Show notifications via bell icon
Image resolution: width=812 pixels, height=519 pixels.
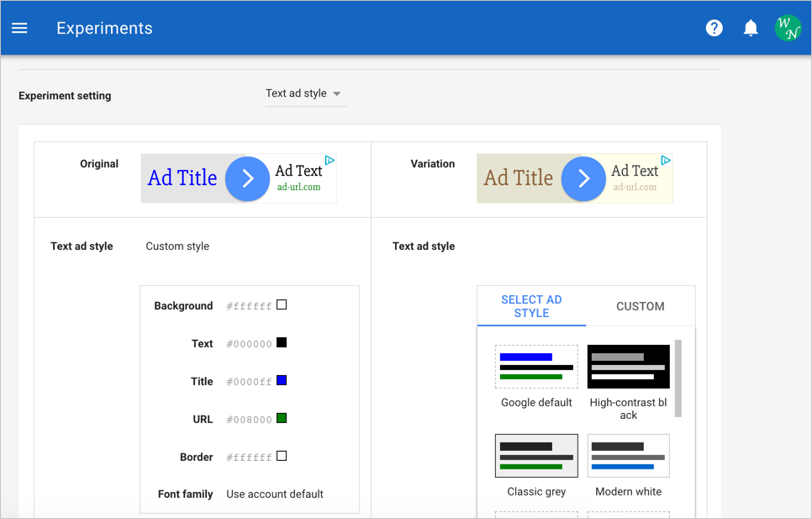point(751,28)
